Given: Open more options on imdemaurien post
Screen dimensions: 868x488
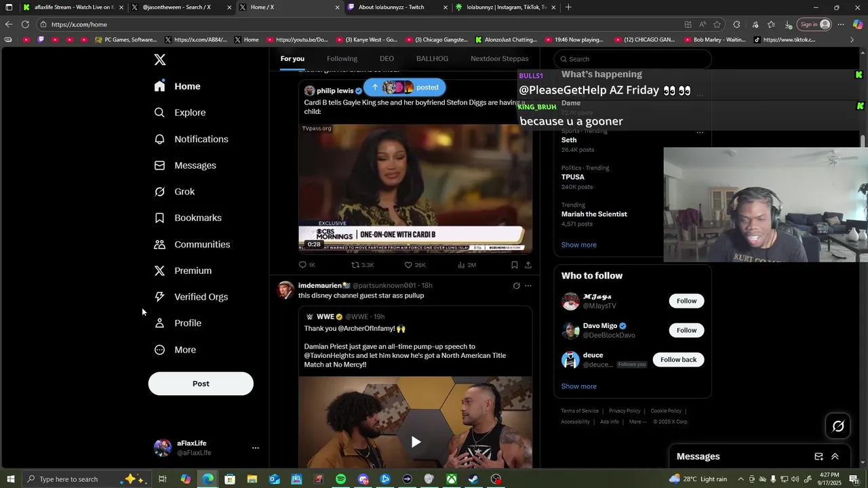Looking at the screenshot, I should pos(528,286).
